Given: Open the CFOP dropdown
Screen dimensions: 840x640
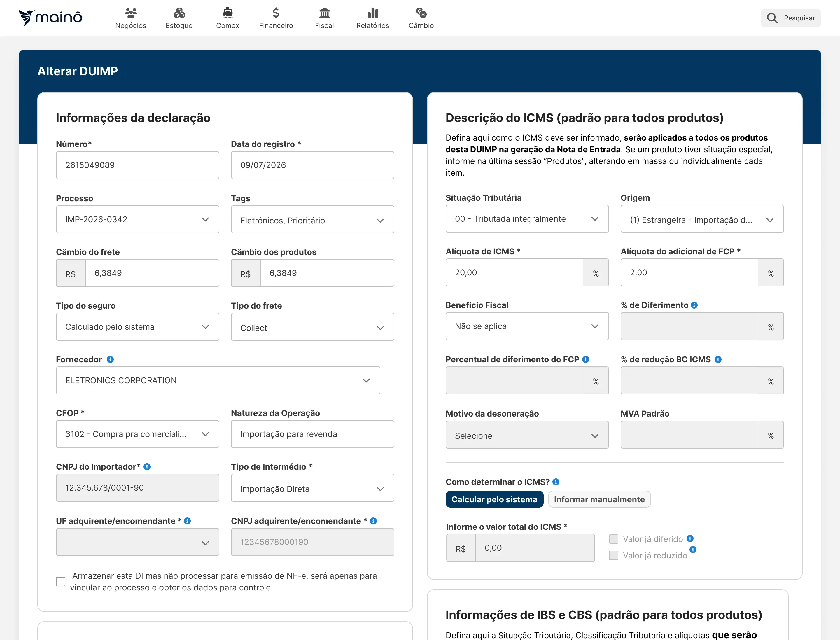Looking at the screenshot, I should 138,434.
